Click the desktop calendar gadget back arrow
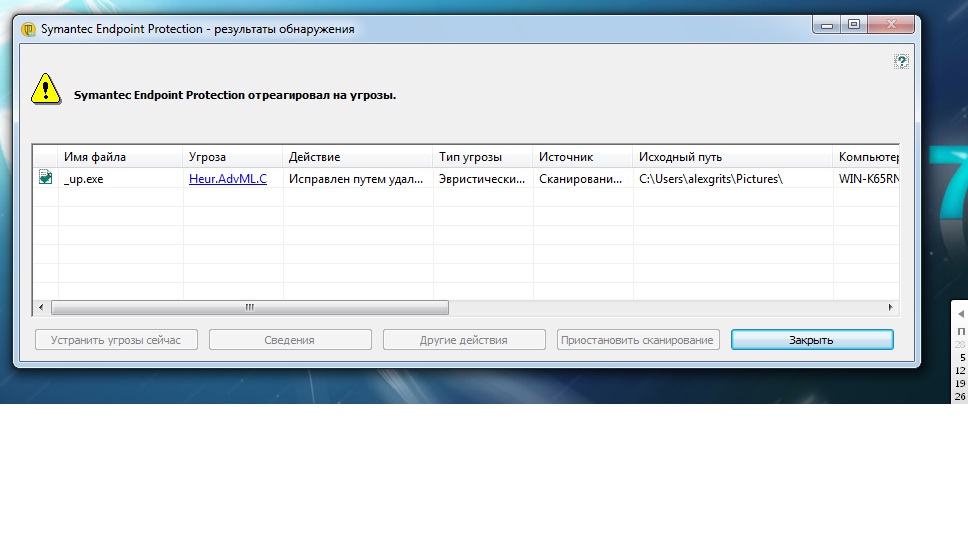The image size is (968, 546). point(961,314)
